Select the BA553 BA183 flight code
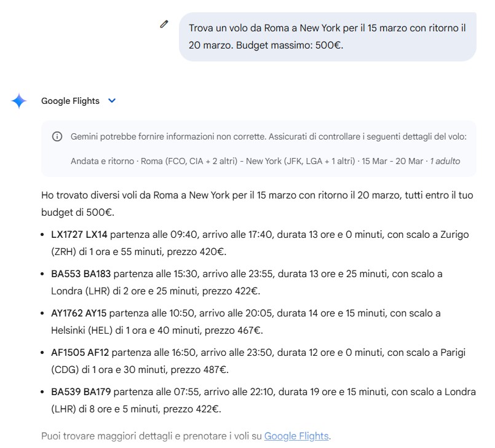Viewport: 495px width, 448px height. tap(81, 274)
